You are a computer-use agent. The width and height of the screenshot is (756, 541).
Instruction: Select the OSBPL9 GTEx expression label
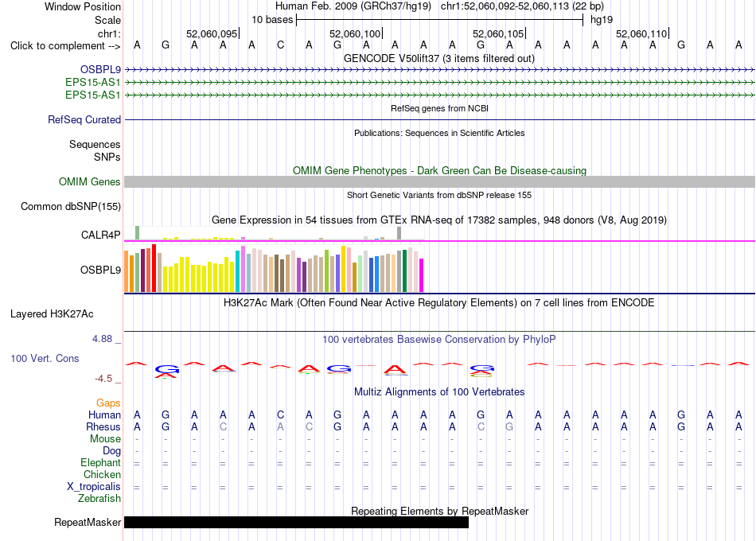[100, 270]
